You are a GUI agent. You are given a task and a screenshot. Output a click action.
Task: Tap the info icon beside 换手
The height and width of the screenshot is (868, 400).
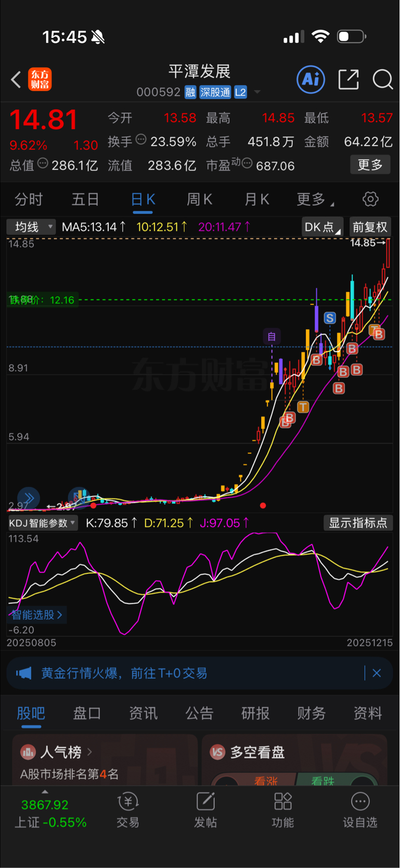141,139
